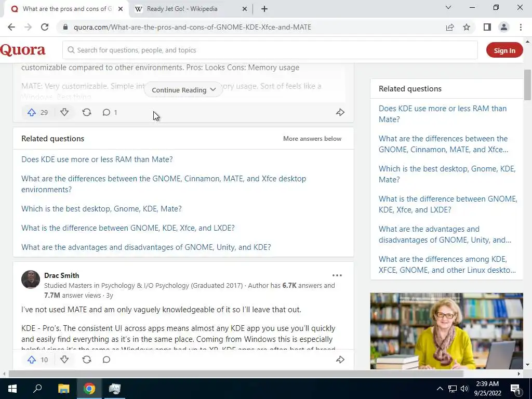Screen dimensions: 532x399
Task: Open sidebar link about GNOME, Cinnamon, MATE, Xfce
Action: [x=444, y=144]
